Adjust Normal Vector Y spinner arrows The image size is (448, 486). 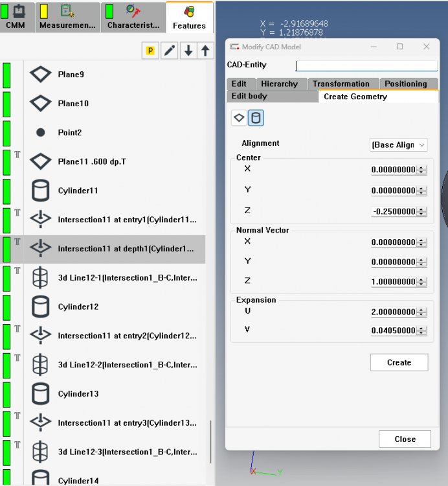(421, 262)
